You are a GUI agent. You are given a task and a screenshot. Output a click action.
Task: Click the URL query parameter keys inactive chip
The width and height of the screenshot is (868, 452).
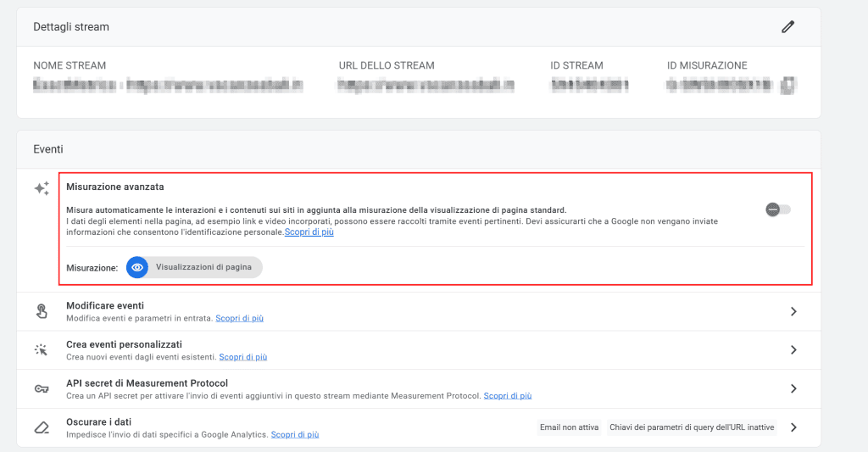[x=692, y=427]
